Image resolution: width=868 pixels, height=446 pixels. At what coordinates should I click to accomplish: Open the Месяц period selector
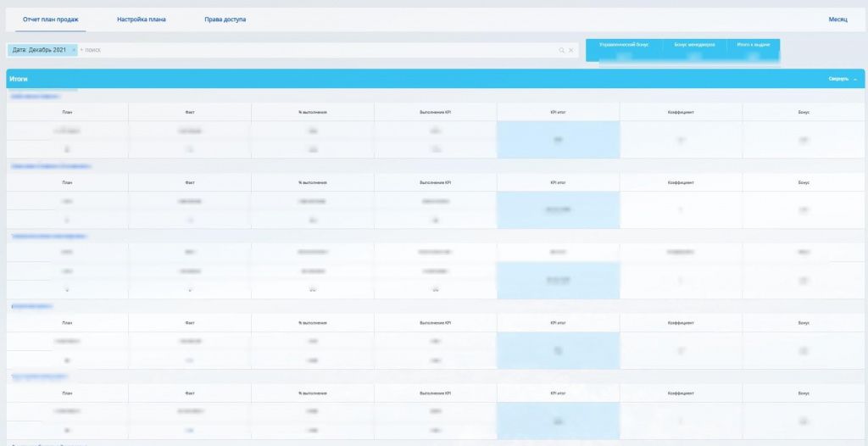coord(837,19)
